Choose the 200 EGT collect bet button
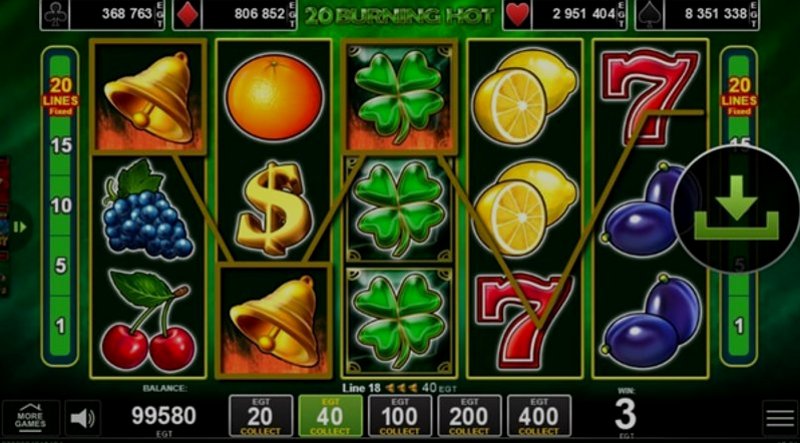Viewport: 800px width, 443px height. [469, 416]
